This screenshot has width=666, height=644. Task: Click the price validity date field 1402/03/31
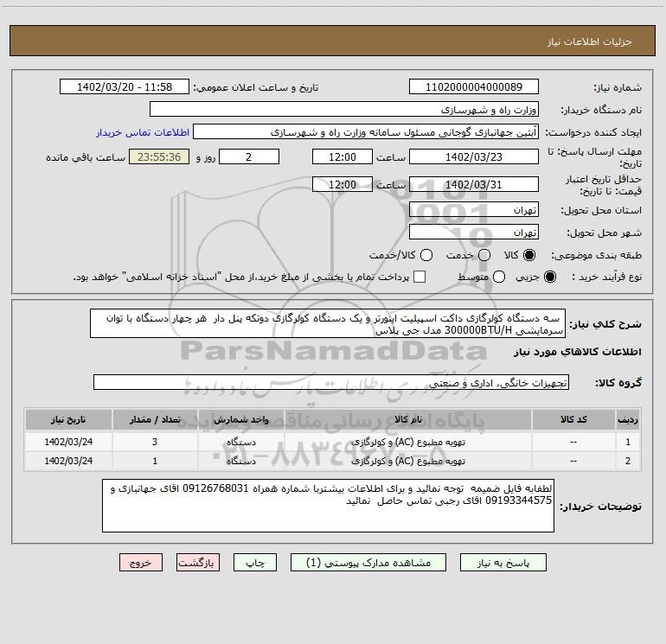tap(474, 184)
